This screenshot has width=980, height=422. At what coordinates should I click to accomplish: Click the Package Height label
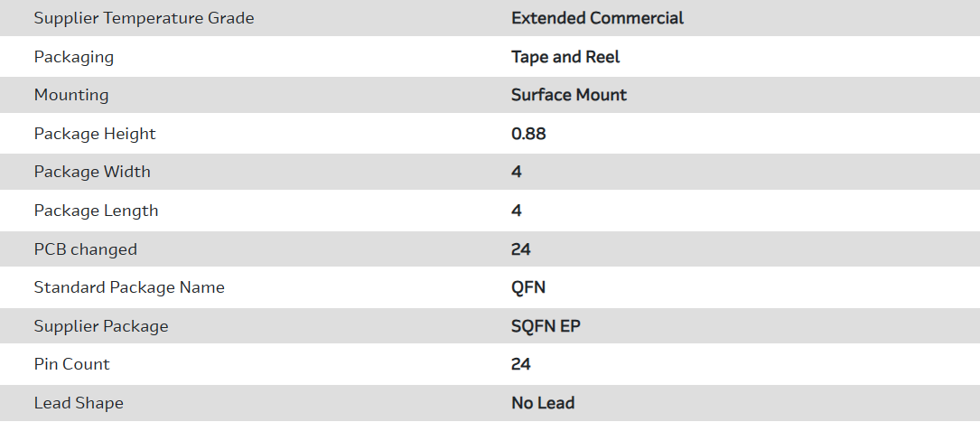[x=95, y=134]
